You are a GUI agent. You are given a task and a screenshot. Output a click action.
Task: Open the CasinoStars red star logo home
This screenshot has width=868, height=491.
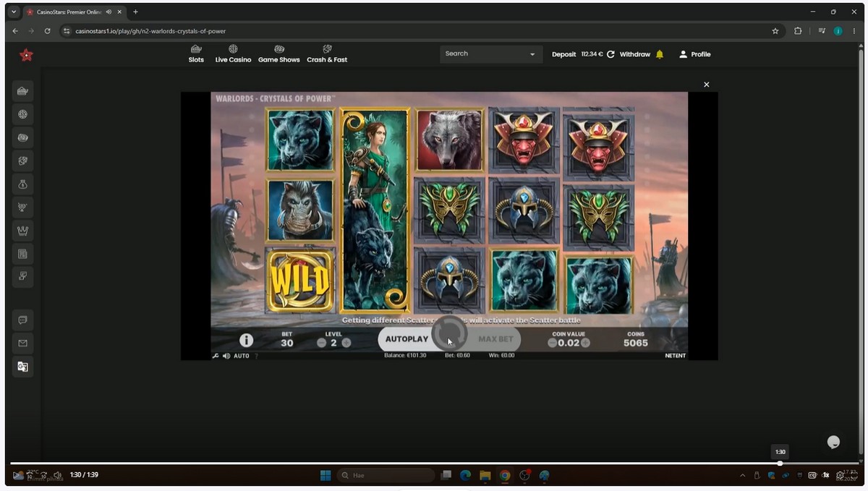(26, 55)
